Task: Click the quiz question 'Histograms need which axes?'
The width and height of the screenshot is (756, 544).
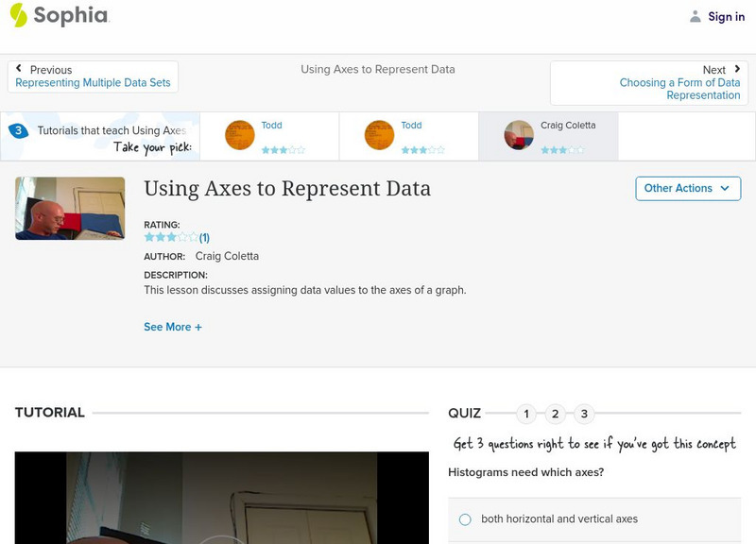Action: [x=526, y=472]
